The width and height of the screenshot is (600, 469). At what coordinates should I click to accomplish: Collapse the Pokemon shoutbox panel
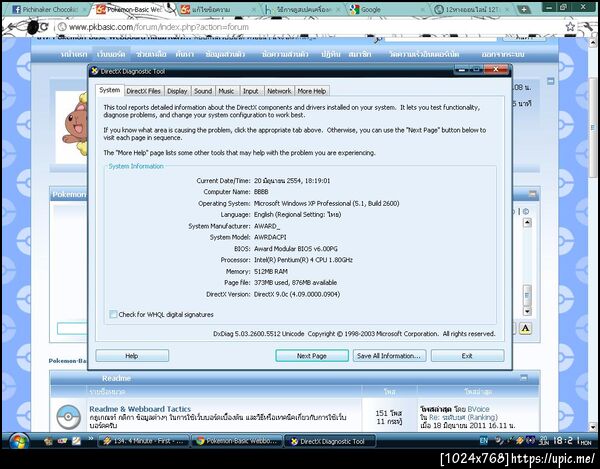[533, 194]
